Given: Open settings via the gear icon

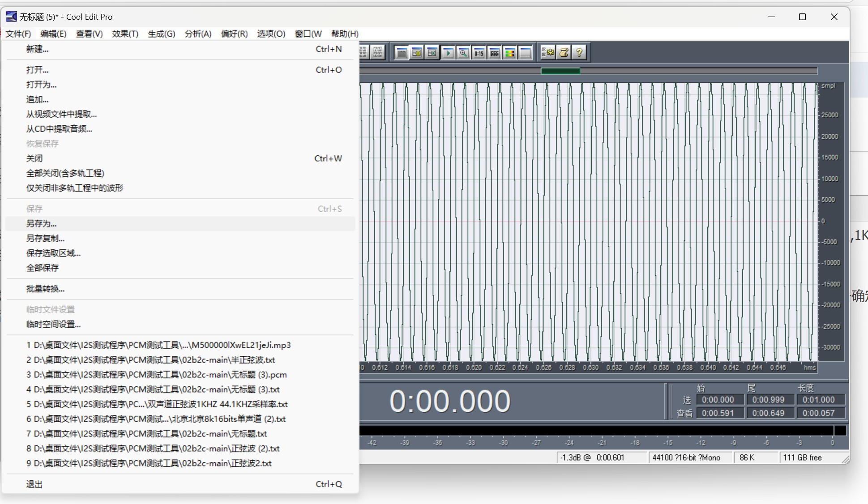Looking at the screenshot, I should (x=548, y=52).
